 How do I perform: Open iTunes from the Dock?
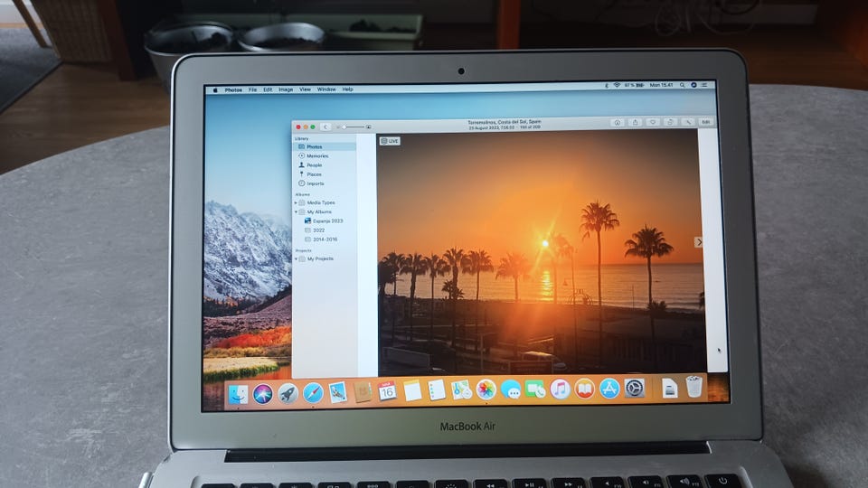[x=560, y=389]
